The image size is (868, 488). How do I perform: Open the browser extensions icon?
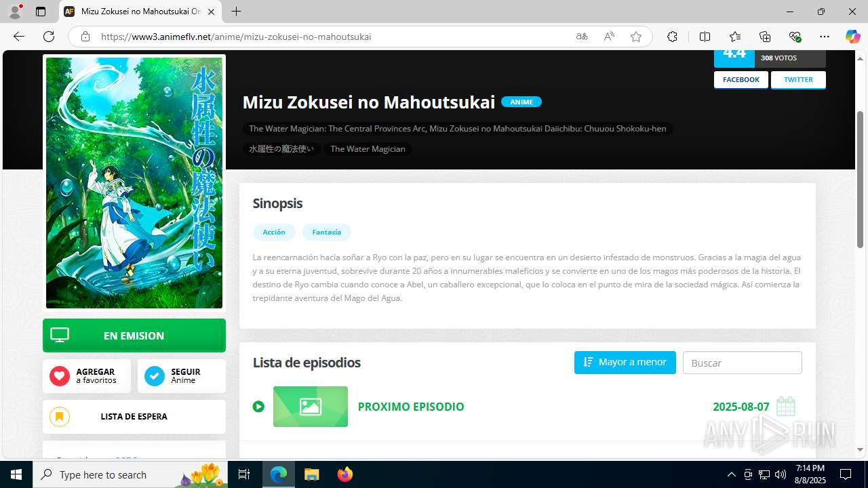coord(672,37)
